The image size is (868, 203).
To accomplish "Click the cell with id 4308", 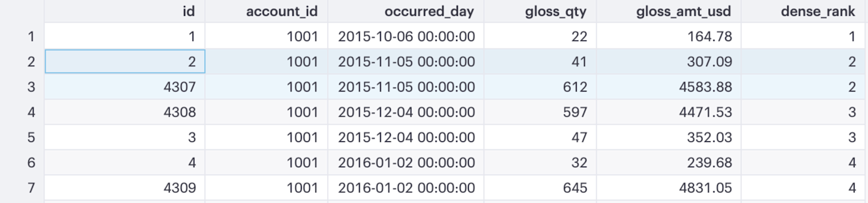I will click(125, 112).
